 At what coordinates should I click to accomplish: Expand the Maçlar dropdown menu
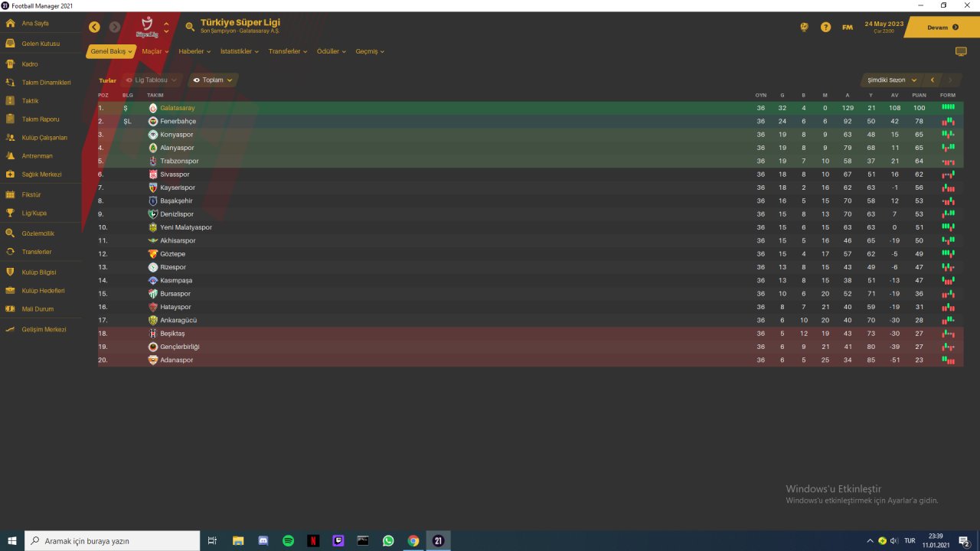point(155,51)
